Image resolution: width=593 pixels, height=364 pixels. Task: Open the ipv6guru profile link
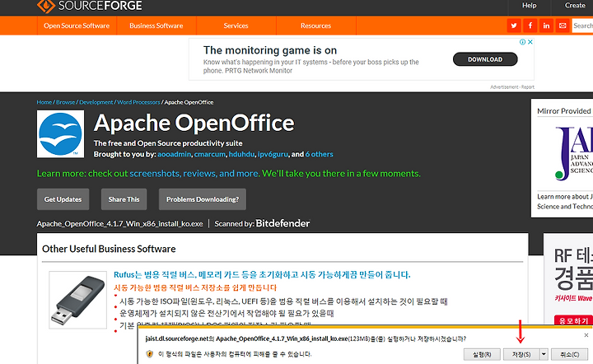tap(273, 154)
